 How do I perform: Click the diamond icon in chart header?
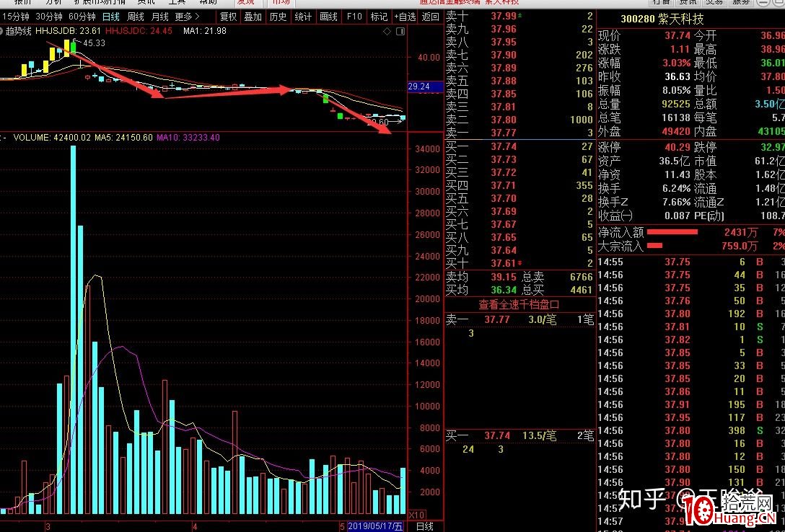point(387,32)
